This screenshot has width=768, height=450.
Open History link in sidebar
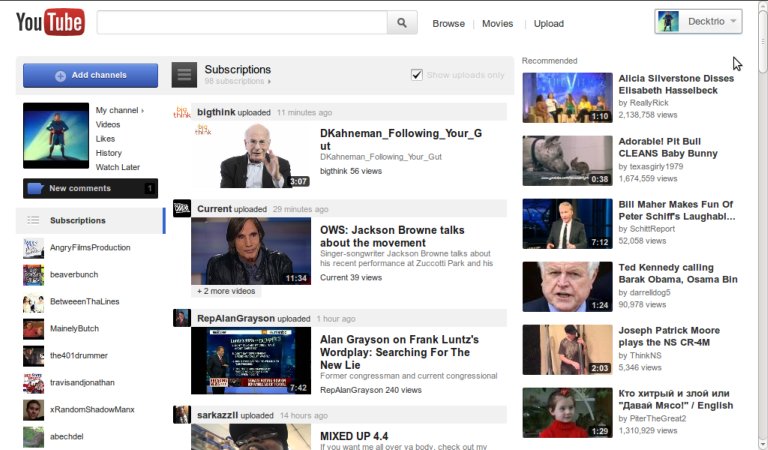[109, 153]
